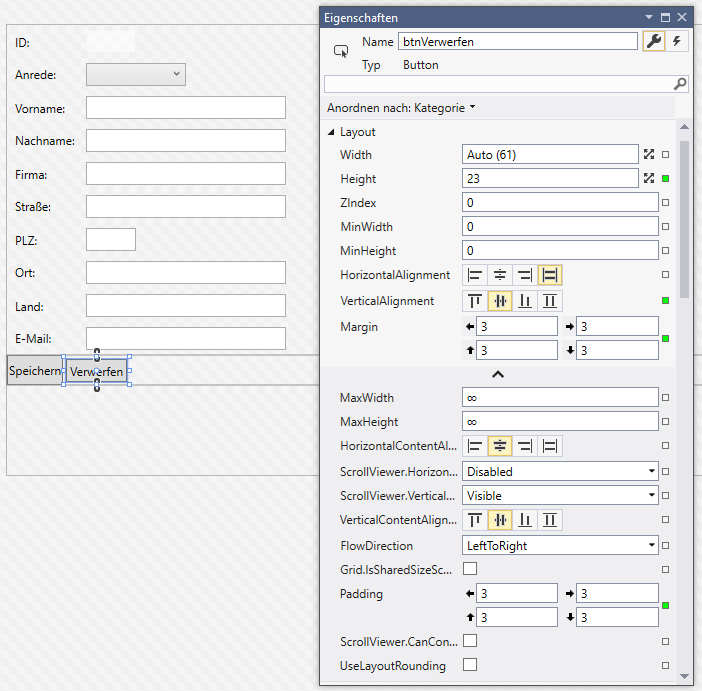The image size is (702, 691).
Task: Check the UseLayoutRounding checkbox
Action: [x=470, y=665]
